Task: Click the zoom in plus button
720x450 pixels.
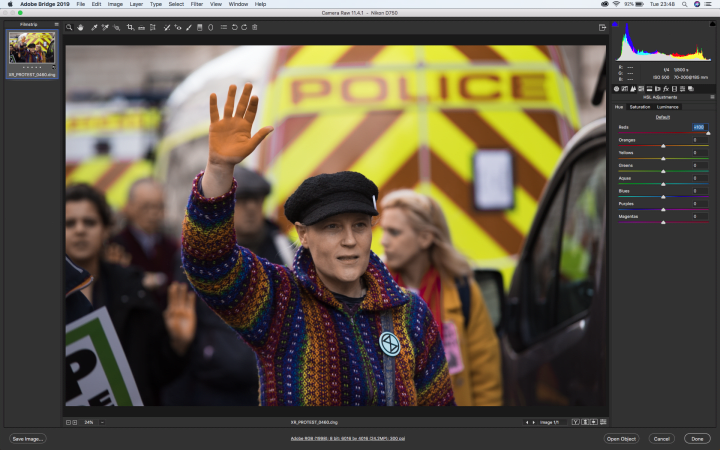Action: coord(75,422)
